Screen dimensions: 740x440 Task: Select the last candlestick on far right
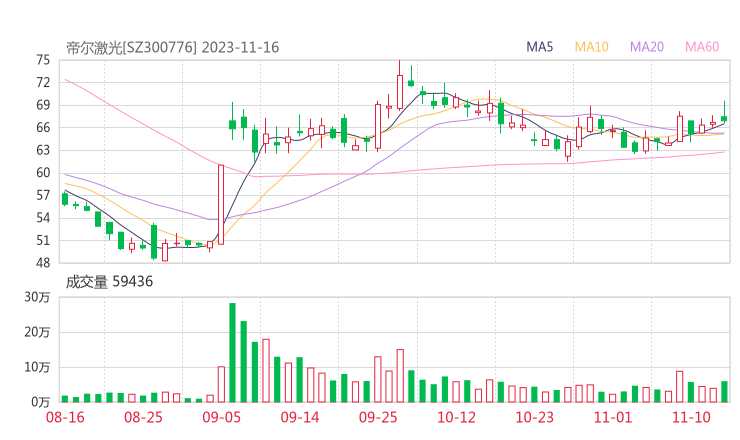pyautogui.click(x=724, y=118)
